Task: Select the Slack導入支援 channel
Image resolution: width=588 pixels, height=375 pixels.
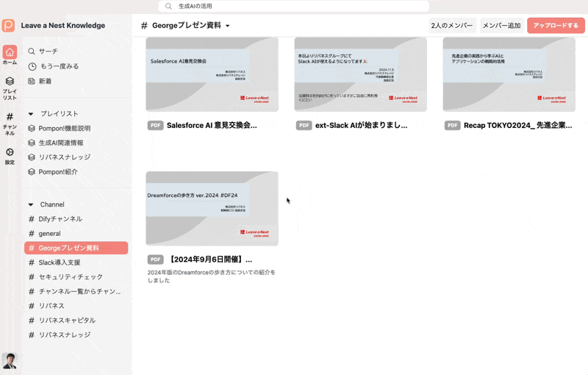Action: click(x=60, y=262)
